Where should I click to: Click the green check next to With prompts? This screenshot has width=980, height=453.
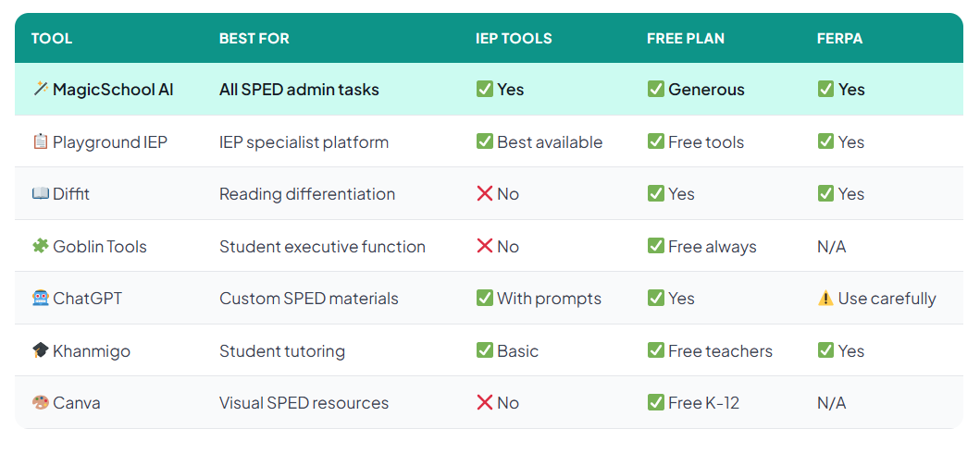[484, 299]
